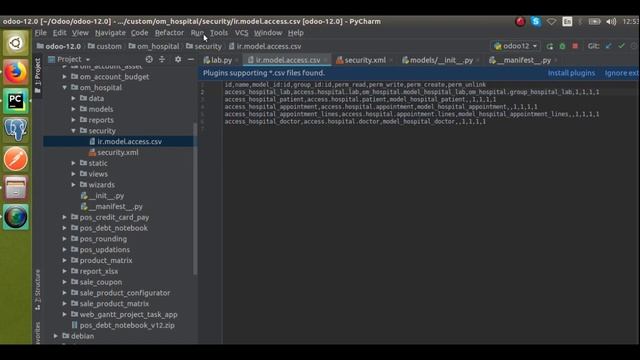Click the green debug bug icon
Screen dimensions: 640x360
point(562,47)
